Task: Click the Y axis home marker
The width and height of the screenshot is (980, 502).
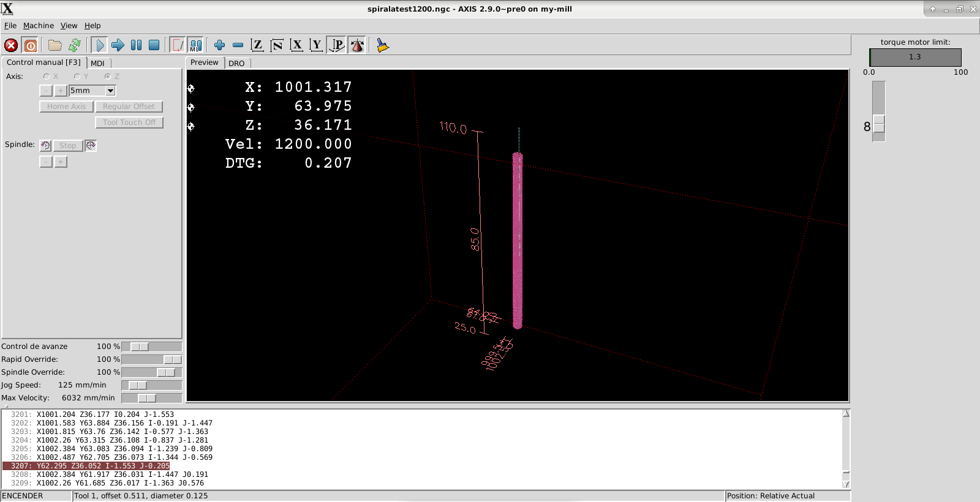Action: click(191, 108)
